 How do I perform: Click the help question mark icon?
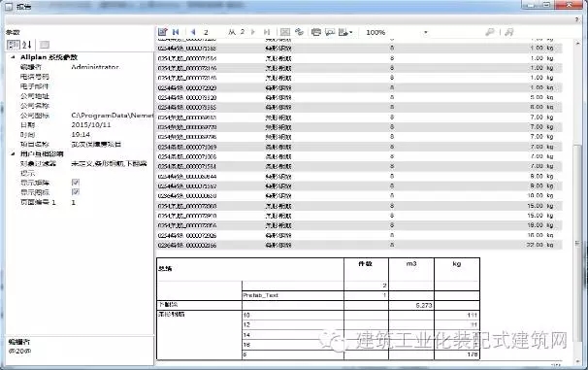(576, 19)
